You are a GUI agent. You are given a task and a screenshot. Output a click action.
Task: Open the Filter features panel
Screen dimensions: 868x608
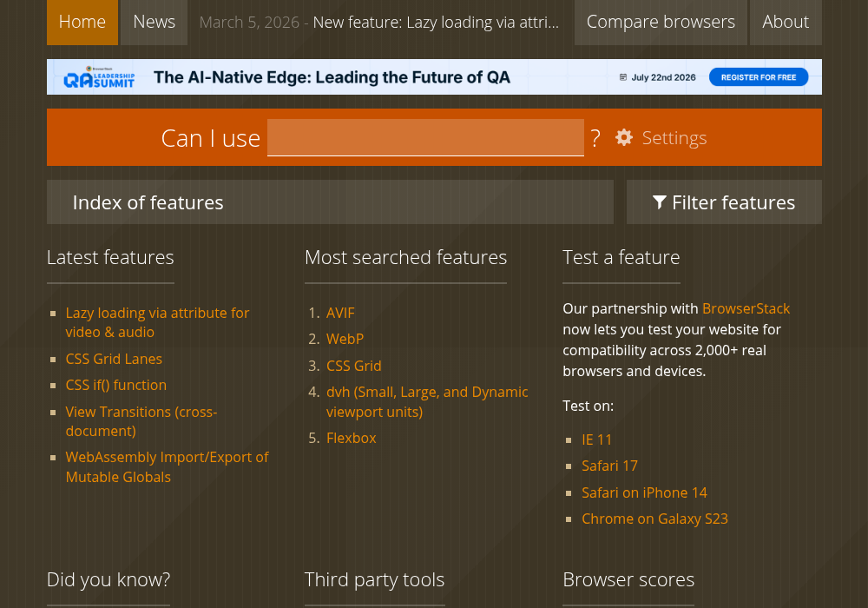point(724,202)
